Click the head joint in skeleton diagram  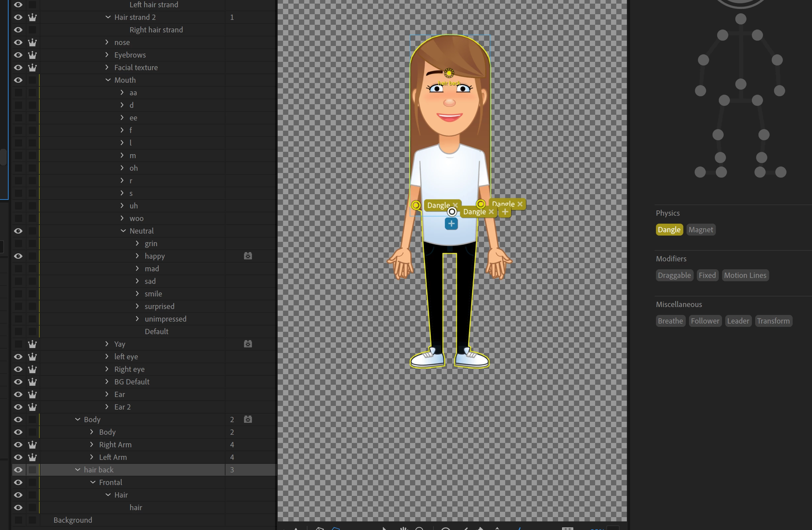point(740,19)
